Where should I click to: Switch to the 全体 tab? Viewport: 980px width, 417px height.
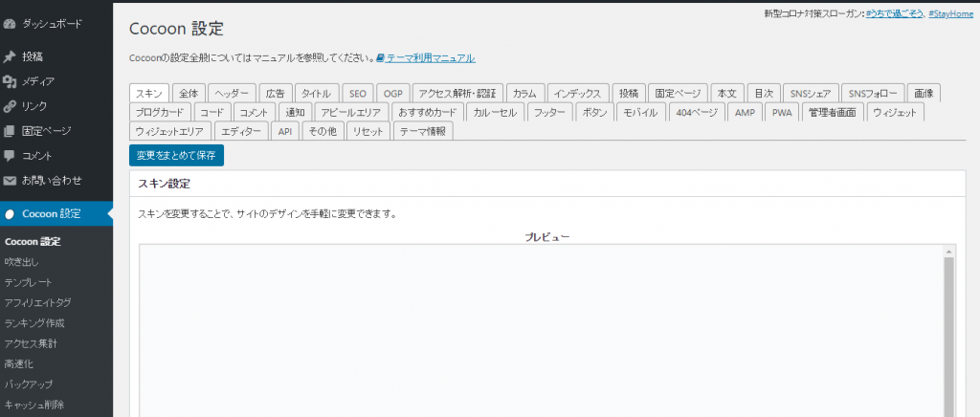tap(189, 94)
